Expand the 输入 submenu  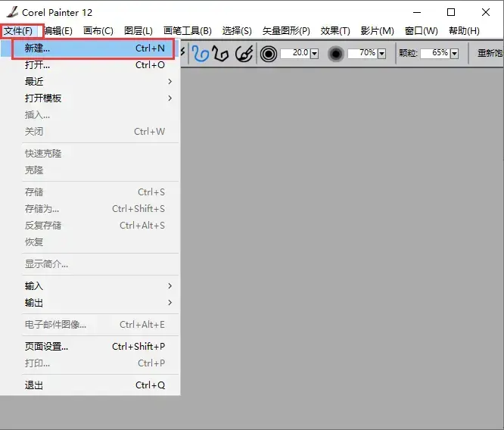point(170,286)
